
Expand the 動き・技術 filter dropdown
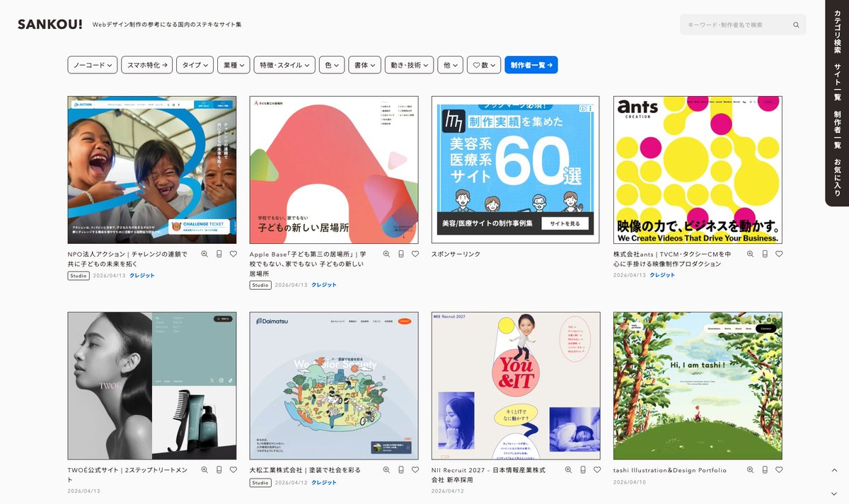point(409,65)
